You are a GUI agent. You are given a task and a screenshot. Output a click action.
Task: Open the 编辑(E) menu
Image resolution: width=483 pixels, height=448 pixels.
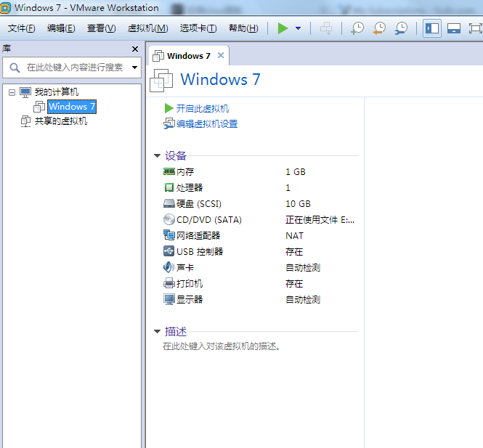[x=61, y=28]
